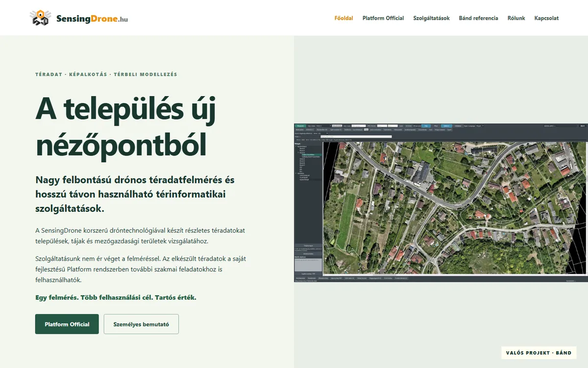This screenshot has width=588, height=368.
Task: Open the Főoldal menu item
Action: 343,18
